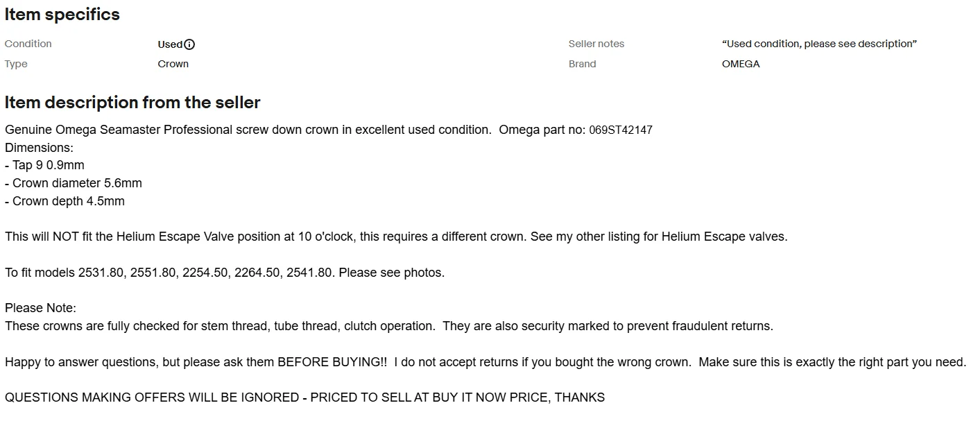Click the info icon beside Used condition

(x=189, y=44)
